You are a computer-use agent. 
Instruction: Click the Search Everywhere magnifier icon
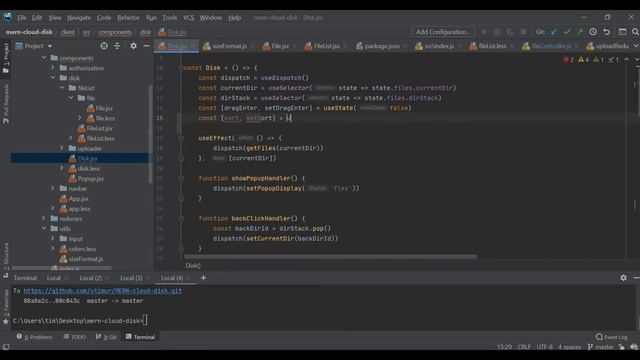click(635, 32)
